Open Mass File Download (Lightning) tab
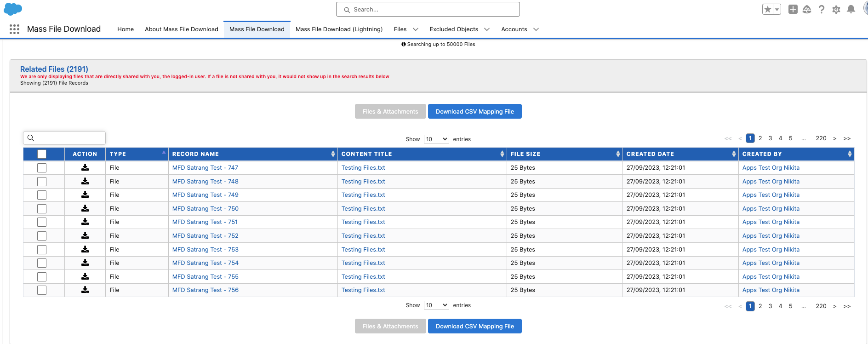This screenshot has height=344, width=868. [339, 29]
